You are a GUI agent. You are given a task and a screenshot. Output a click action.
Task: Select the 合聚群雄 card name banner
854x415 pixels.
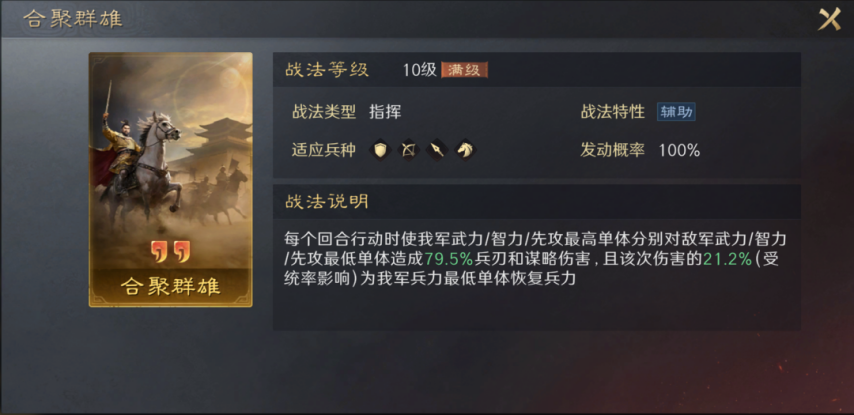point(170,286)
